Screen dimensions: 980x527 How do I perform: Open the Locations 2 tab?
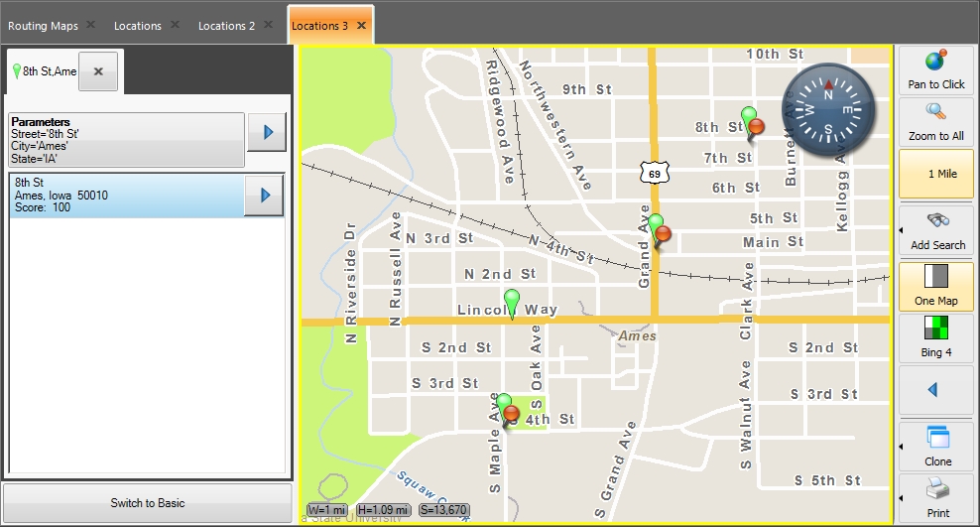coord(227,25)
